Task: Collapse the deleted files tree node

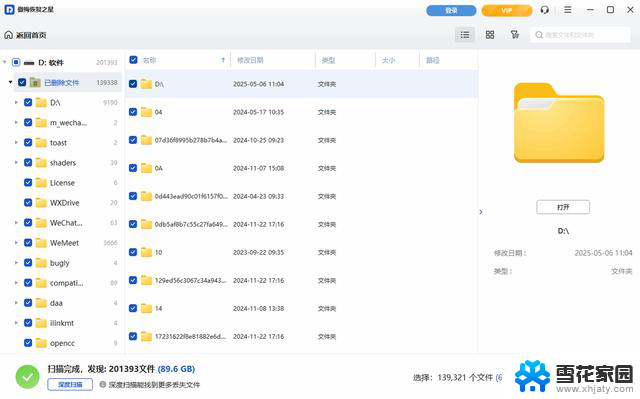Action: pyautogui.click(x=10, y=82)
